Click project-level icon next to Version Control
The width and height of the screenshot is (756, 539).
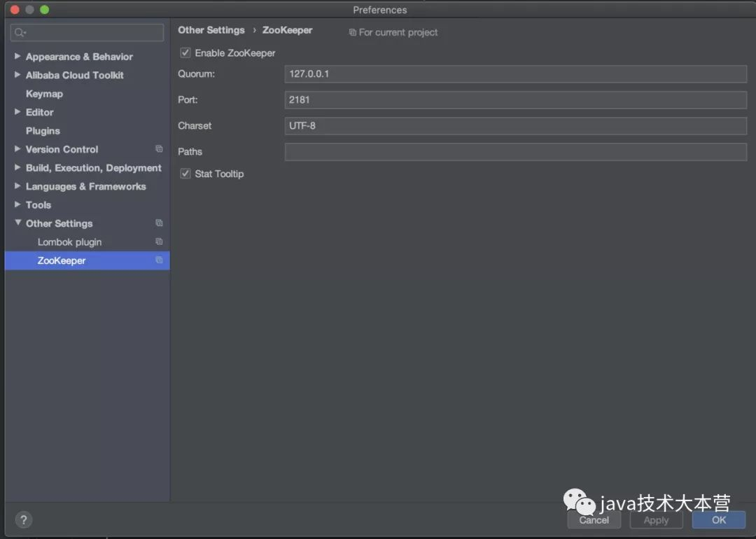click(159, 149)
